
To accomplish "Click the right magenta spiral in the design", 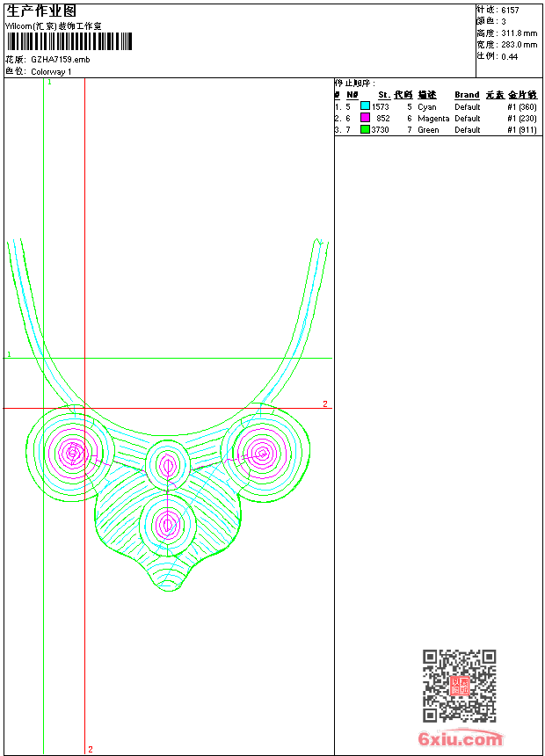I will pos(261,454).
